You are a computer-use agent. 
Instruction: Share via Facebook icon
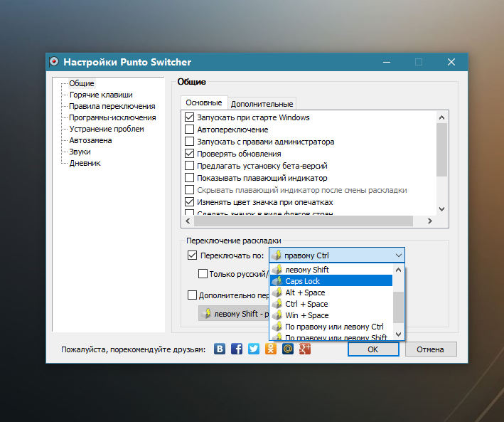point(237,349)
